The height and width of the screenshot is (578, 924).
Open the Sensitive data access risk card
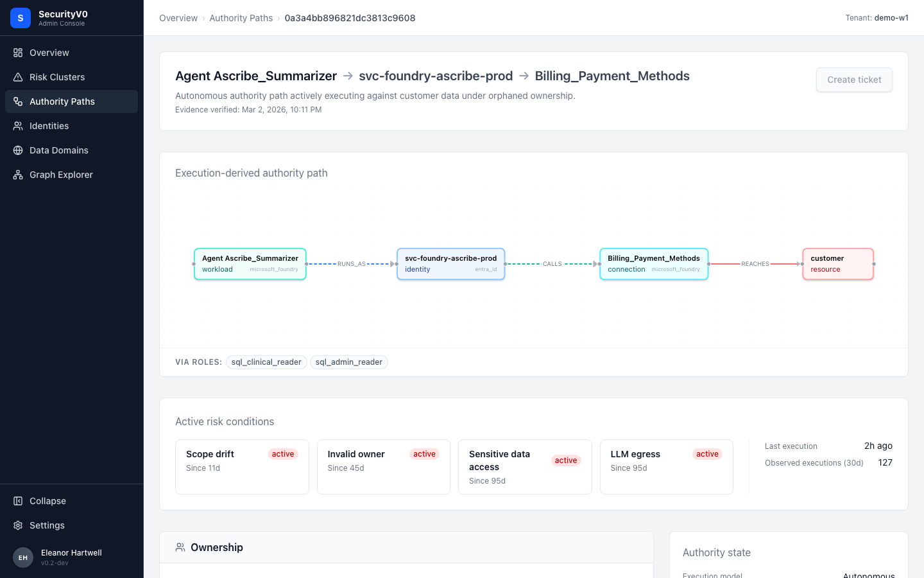pyautogui.click(x=525, y=467)
